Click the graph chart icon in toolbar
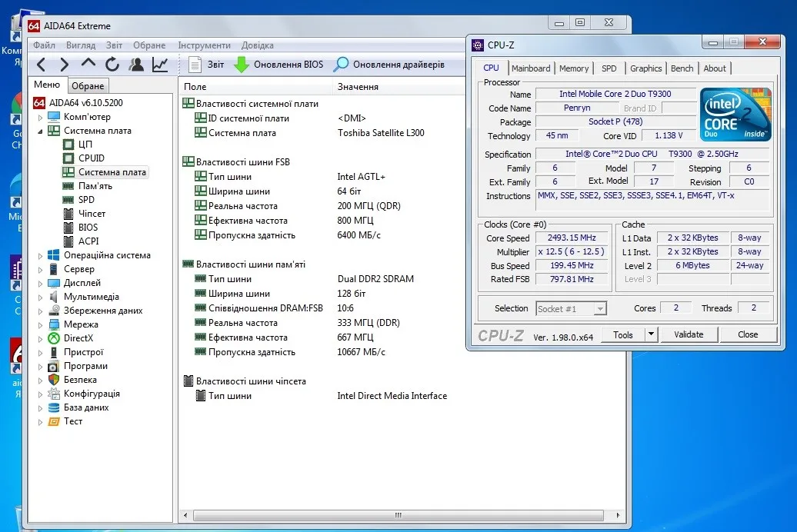The height and width of the screenshot is (532, 797). [160, 65]
